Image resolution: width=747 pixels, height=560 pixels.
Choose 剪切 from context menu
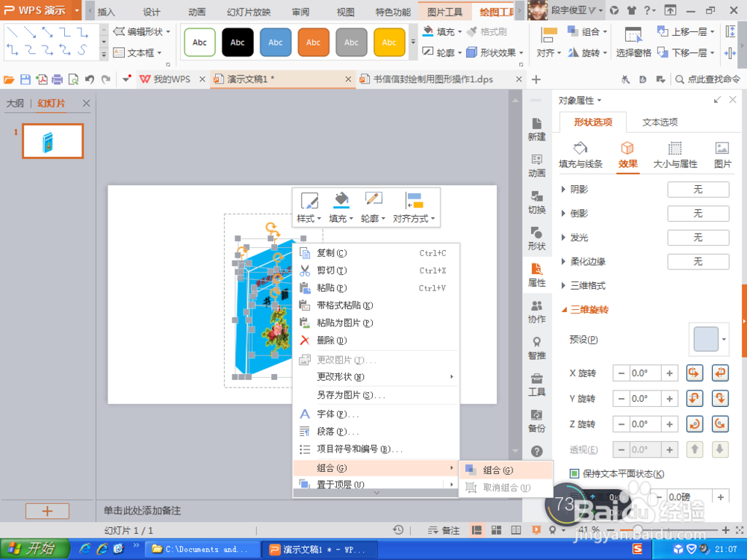click(x=376, y=270)
